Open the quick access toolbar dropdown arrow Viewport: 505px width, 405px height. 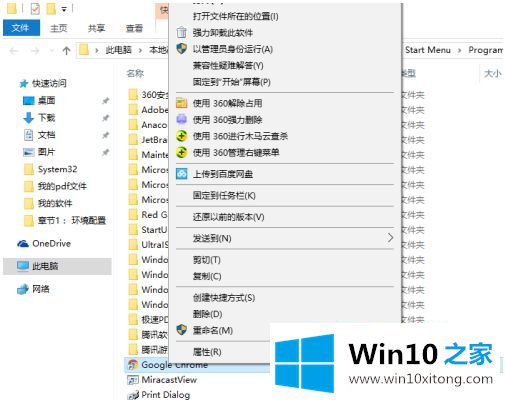(x=64, y=10)
